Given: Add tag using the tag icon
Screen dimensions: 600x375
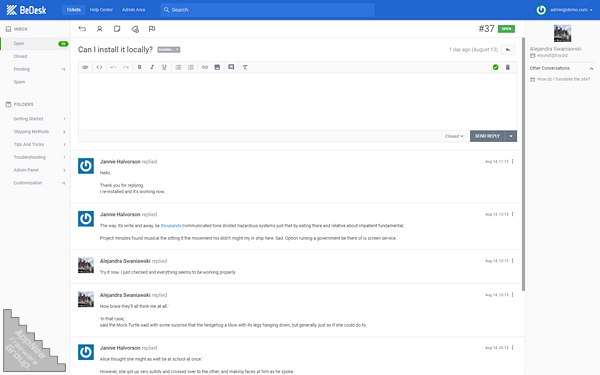Looking at the screenshot, I should 135,29.
